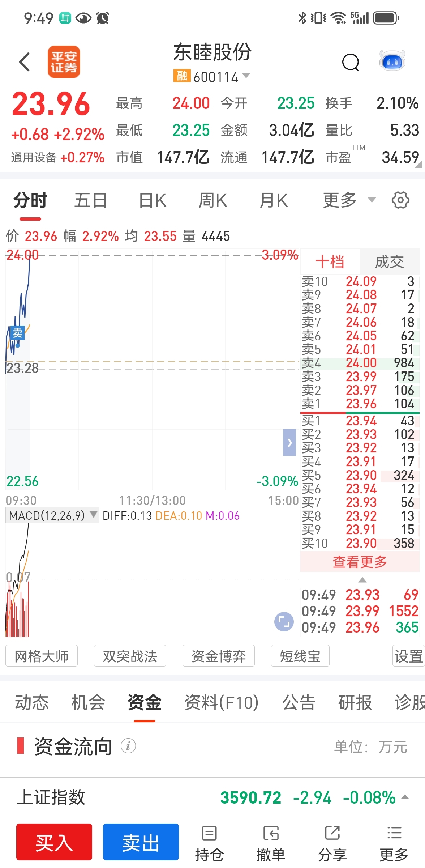Show info icon beside 资金流向
The height and width of the screenshot is (868, 425).
pos(128,746)
